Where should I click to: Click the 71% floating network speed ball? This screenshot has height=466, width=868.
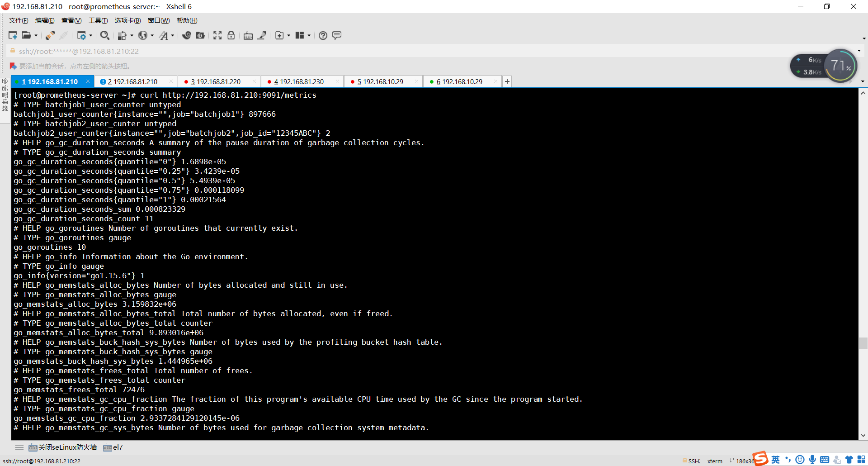[840, 65]
